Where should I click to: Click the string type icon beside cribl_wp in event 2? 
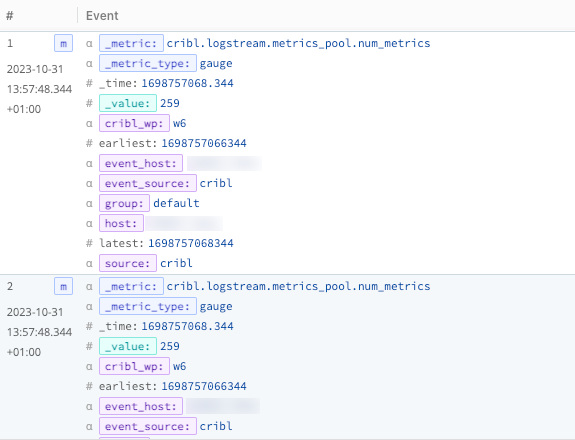pos(89,366)
